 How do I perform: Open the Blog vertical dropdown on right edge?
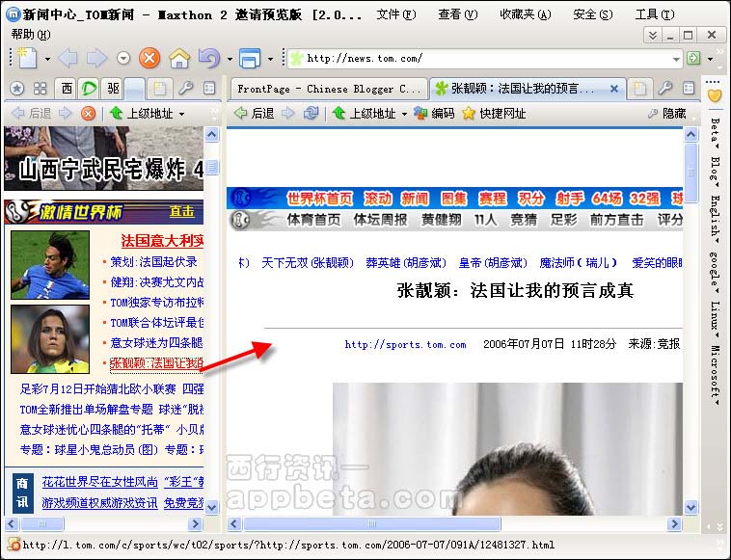[x=715, y=172]
